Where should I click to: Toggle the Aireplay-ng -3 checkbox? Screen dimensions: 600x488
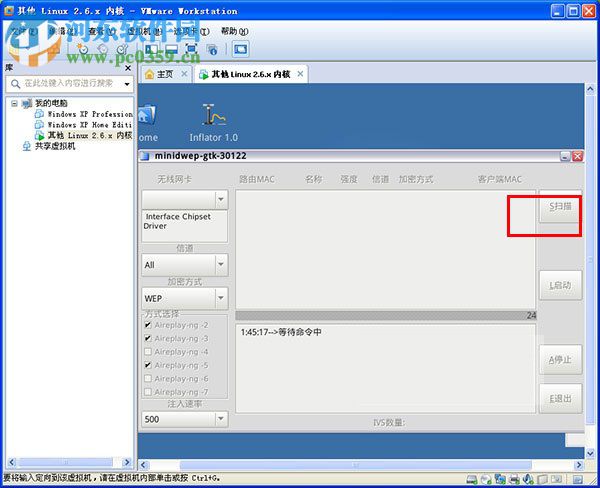(148, 338)
